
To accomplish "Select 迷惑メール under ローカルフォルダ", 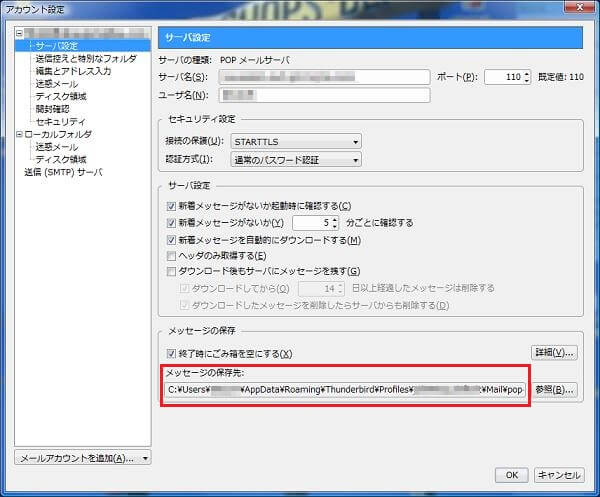I will tap(57, 147).
